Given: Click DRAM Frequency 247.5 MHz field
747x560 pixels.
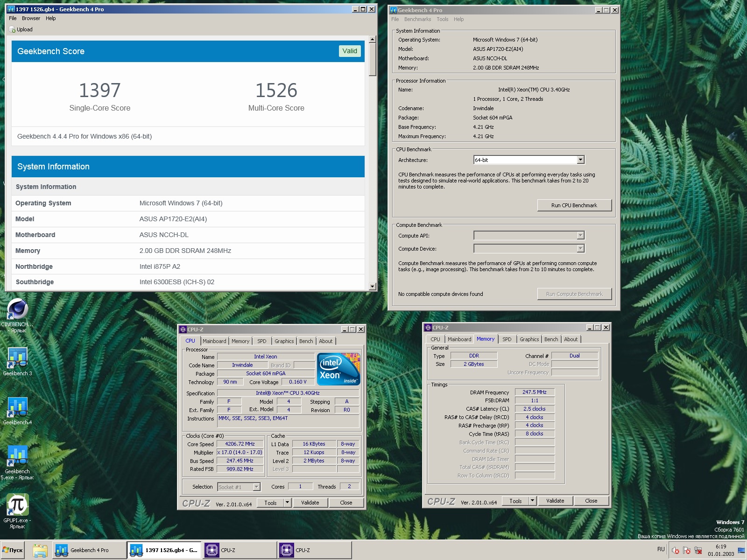Looking at the screenshot, I should click(535, 392).
